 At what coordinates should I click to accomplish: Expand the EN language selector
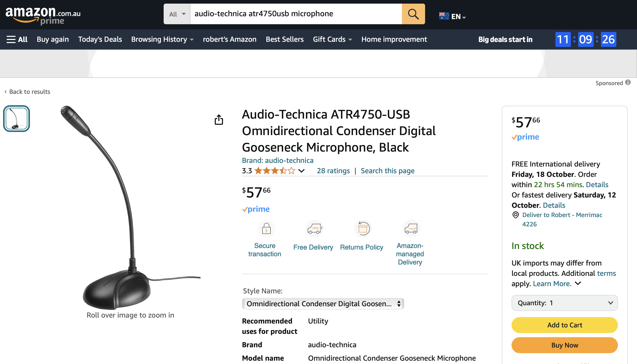tap(452, 16)
